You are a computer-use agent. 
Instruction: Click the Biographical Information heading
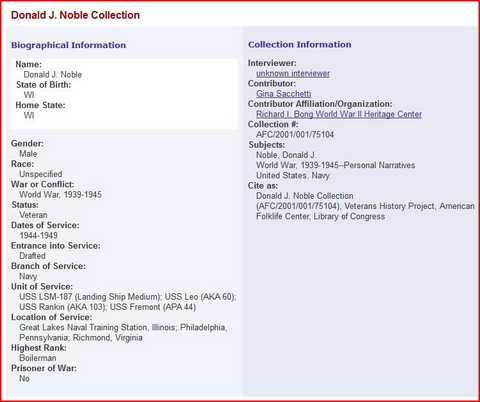coord(69,45)
